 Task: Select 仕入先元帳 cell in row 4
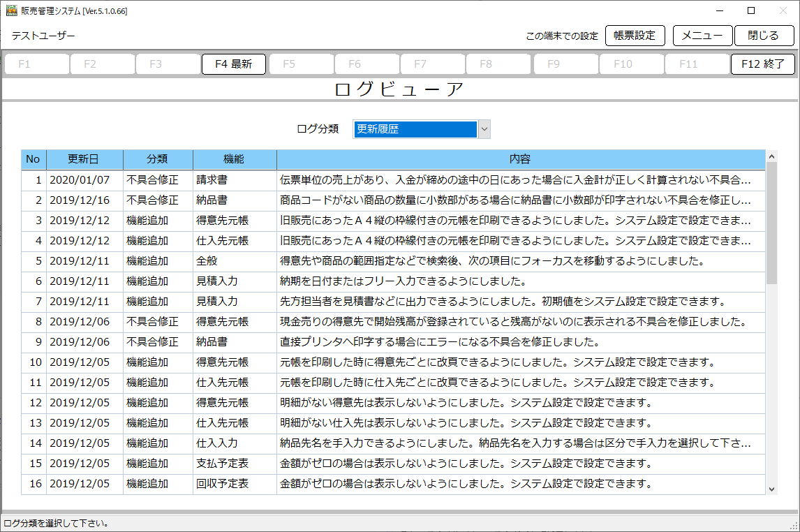pos(235,241)
